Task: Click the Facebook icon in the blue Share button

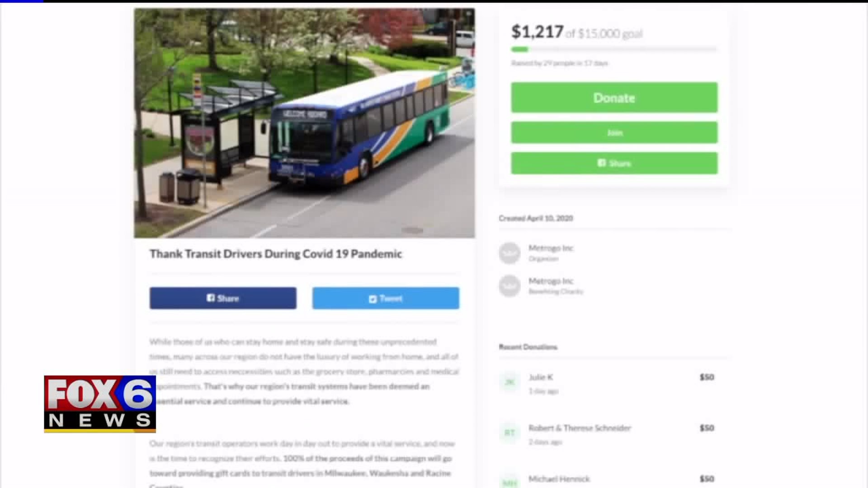Action: pos(211,298)
